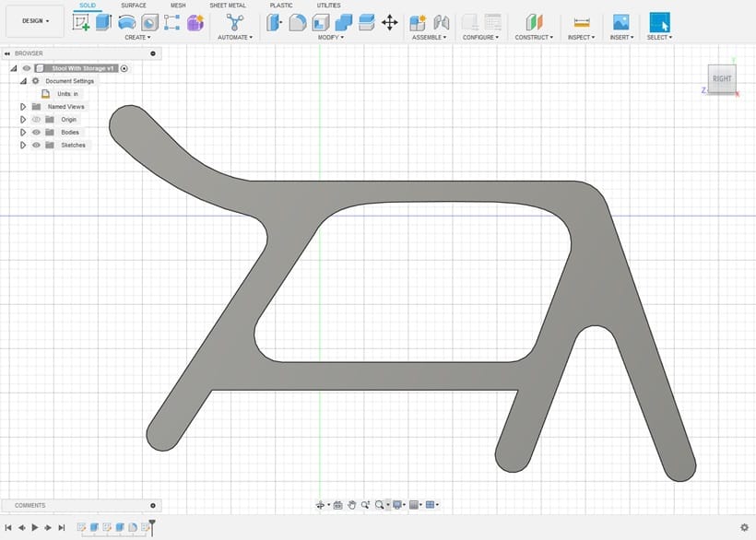Image resolution: width=756 pixels, height=540 pixels.
Task: Select the Create Sketch tool
Action: click(x=83, y=20)
